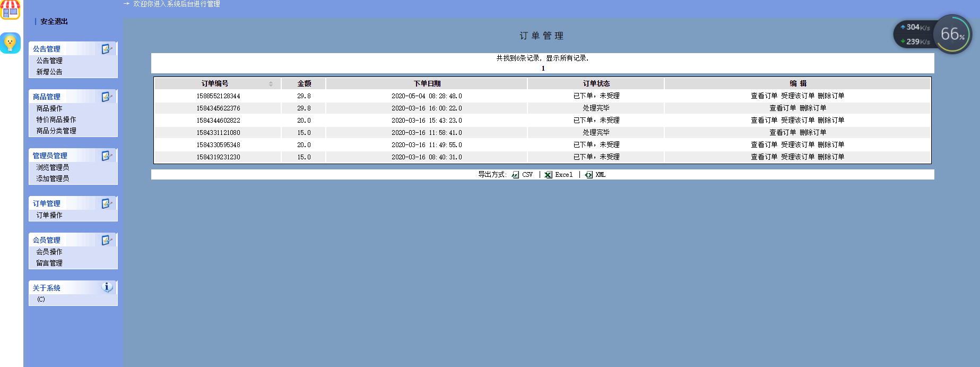
Task: Click the 管理员管理 panel edit icon
Action: click(x=107, y=156)
